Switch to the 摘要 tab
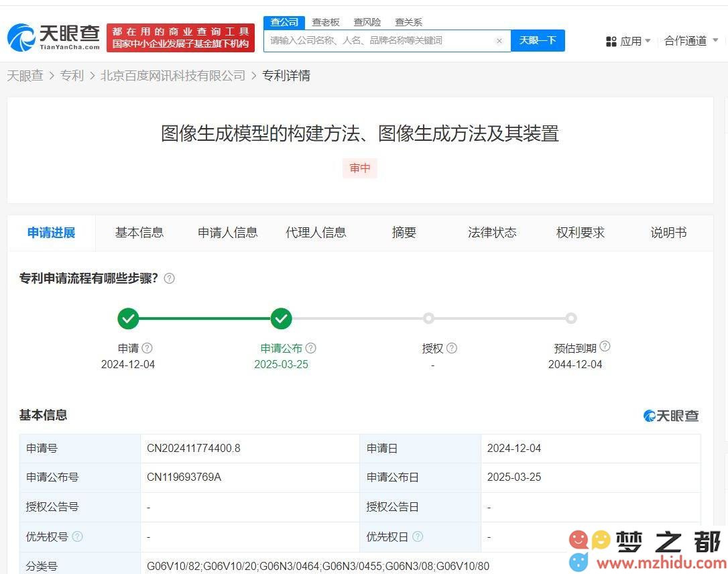The width and height of the screenshot is (728, 574). point(404,233)
